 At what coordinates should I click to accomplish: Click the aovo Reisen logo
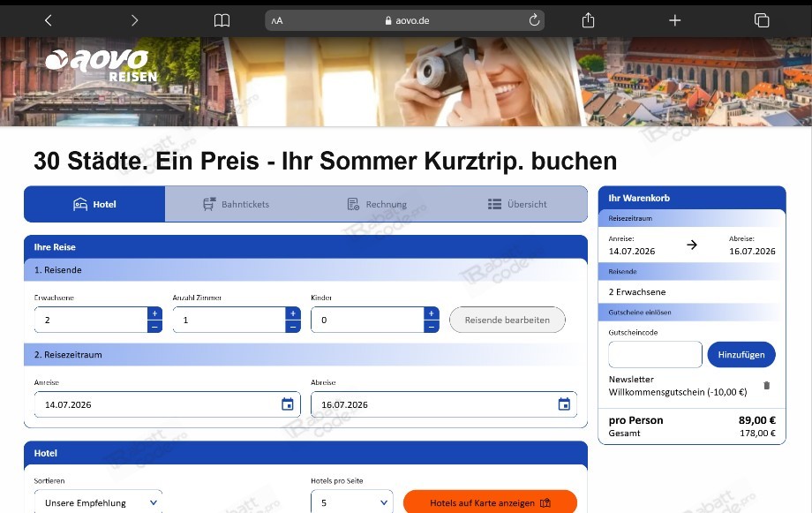[x=101, y=66]
